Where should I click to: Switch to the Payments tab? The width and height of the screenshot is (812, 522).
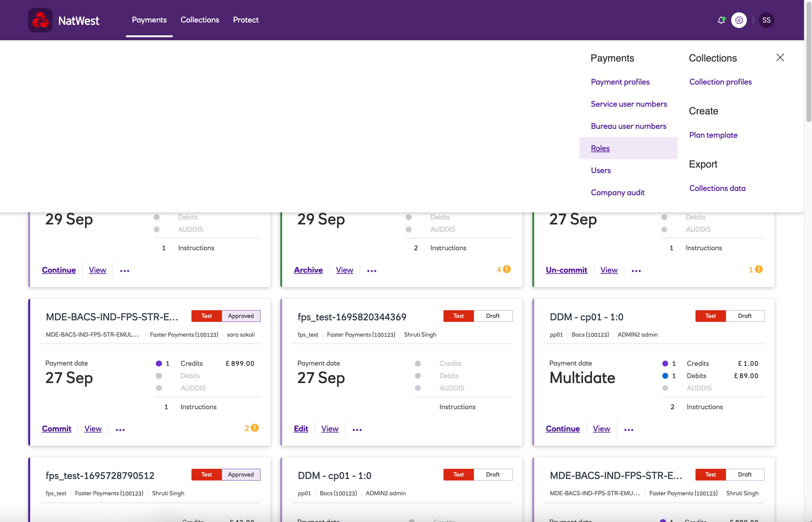coord(149,20)
